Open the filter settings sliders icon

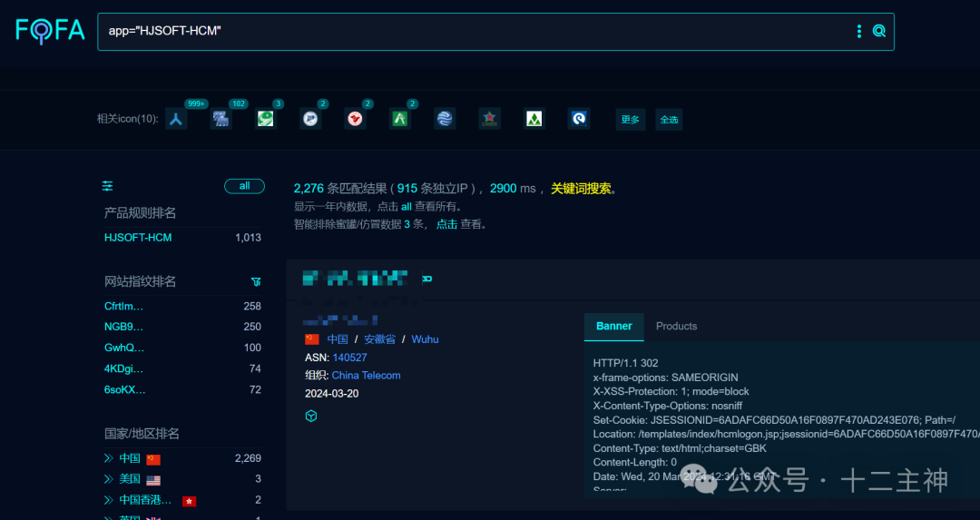[107, 186]
